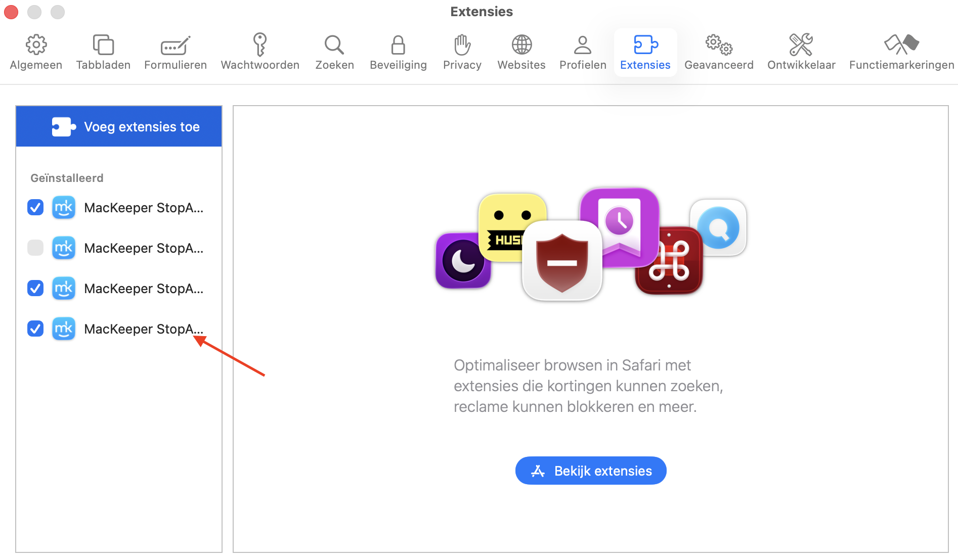The width and height of the screenshot is (958, 560).
Task: Open the Profielen person icon
Action: point(583,45)
